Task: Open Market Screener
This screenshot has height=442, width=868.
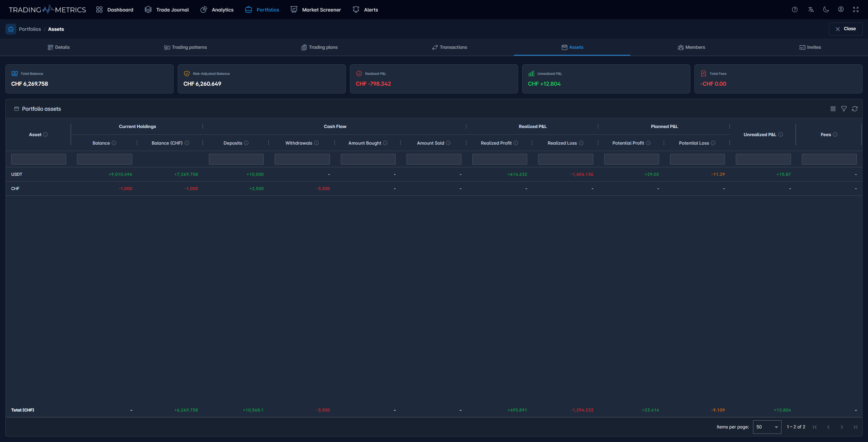Action: click(x=316, y=9)
